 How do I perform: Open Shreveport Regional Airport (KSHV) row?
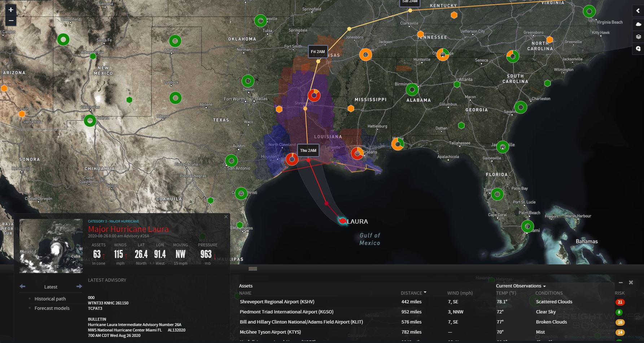(277, 302)
